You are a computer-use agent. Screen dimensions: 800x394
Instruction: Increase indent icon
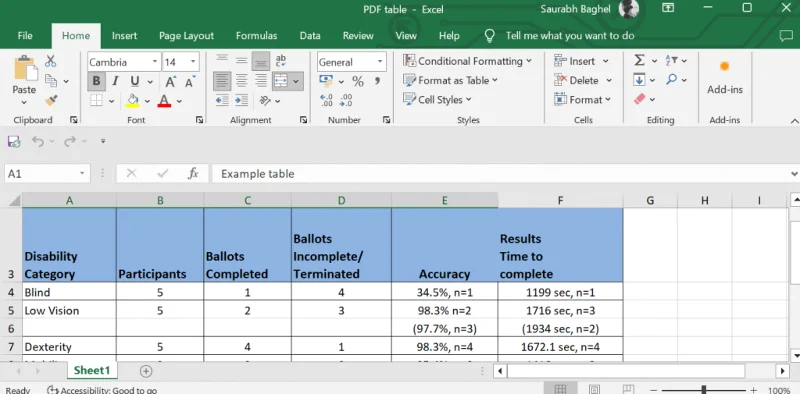[x=241, y=101]
